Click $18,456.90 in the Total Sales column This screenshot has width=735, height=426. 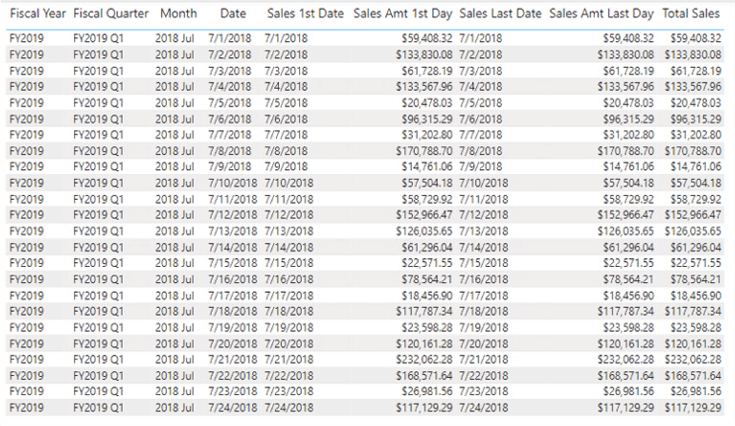pos(694,296)
